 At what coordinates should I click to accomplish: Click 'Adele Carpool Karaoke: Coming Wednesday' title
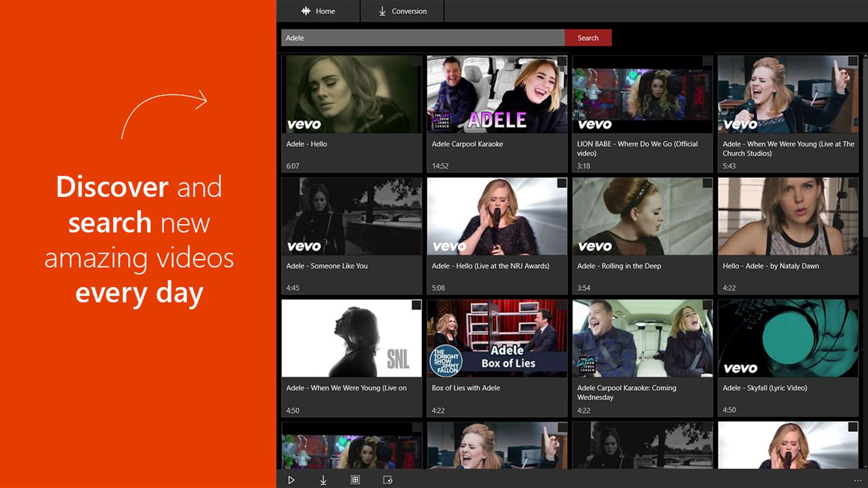pos(626,392)
